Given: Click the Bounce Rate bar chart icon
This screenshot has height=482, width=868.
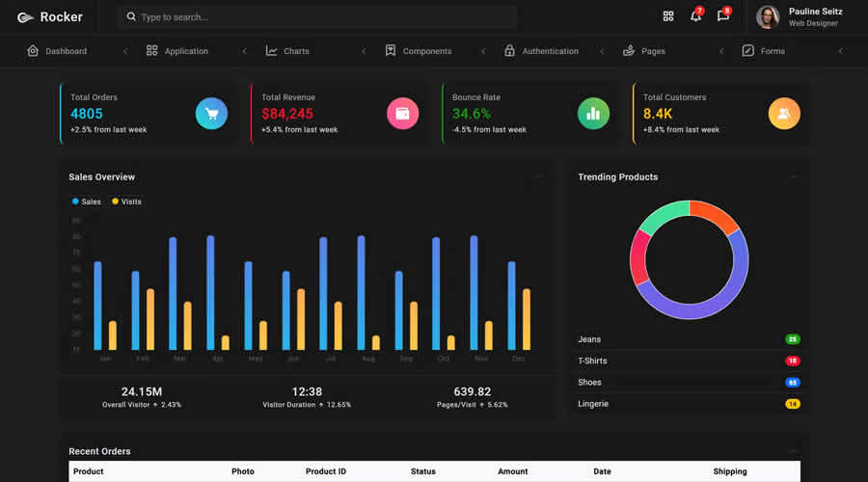Looking at the screenshot, I should coord(593,114).
